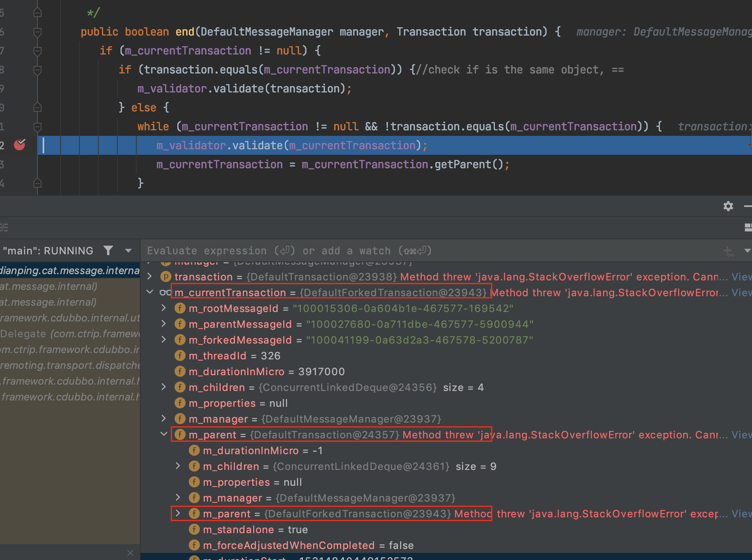Screen dimensions: 752x560
Task: Click the threads view icon at left edge
Action: click(4, 227)
